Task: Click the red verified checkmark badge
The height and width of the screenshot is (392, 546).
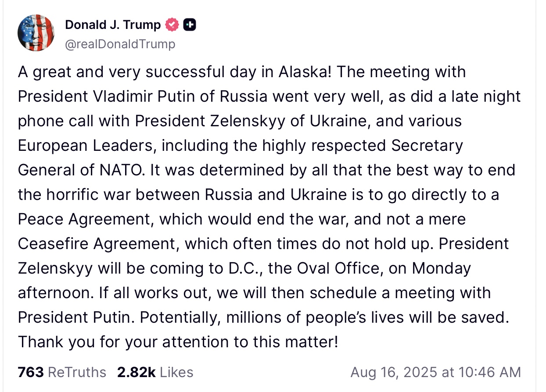Action: (172, 25)
